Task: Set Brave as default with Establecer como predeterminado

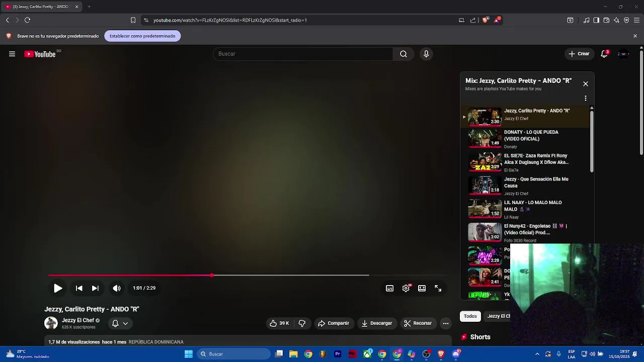Action: coord(142,36)
